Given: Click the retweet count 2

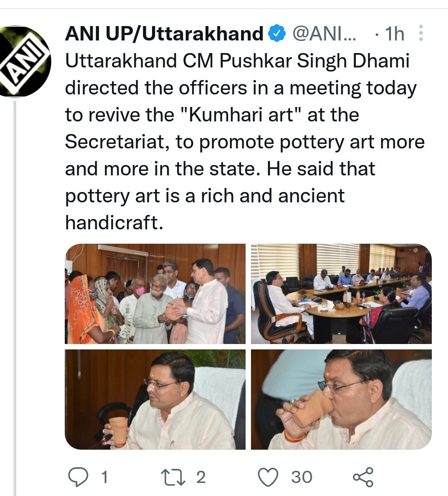Looking at the screenshot, I should [x=201, y=477].
